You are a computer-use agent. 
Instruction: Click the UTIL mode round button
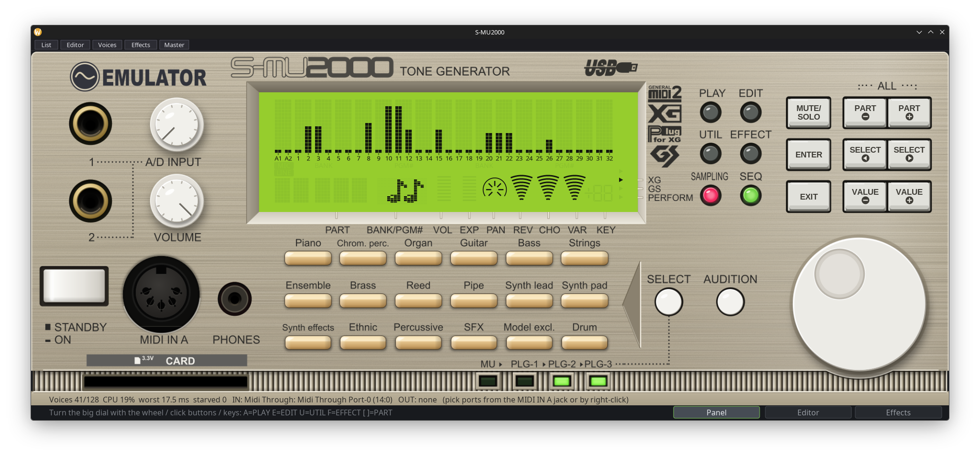pos(710,154)
